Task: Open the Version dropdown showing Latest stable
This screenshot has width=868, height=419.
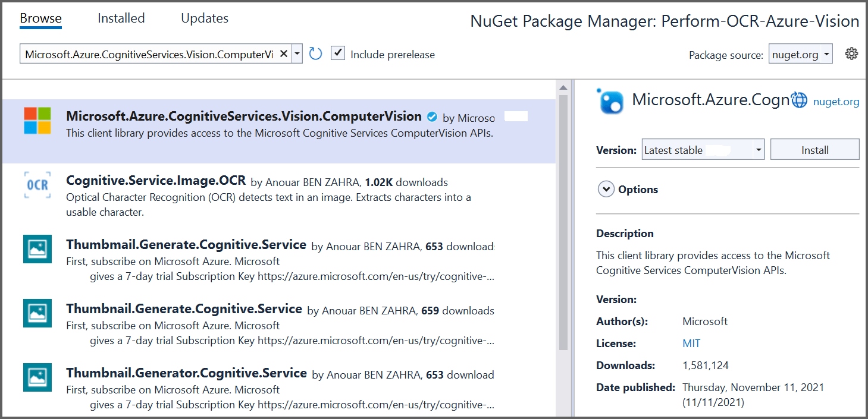Action: coord(703,150)
